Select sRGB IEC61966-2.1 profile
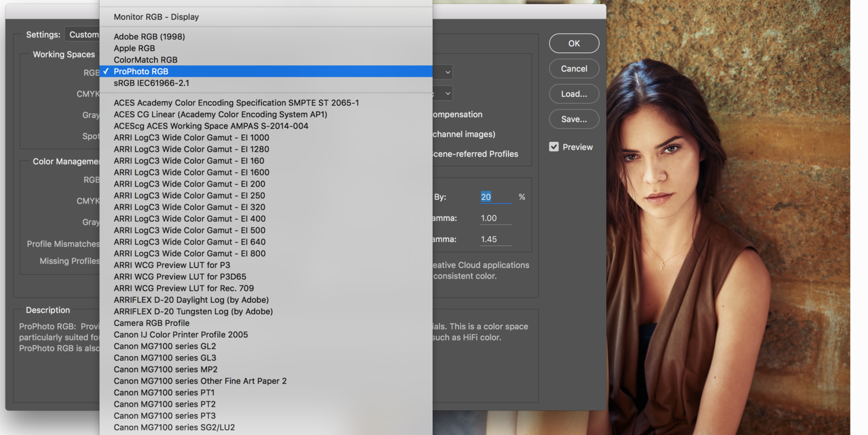 (x=152, y=83)
